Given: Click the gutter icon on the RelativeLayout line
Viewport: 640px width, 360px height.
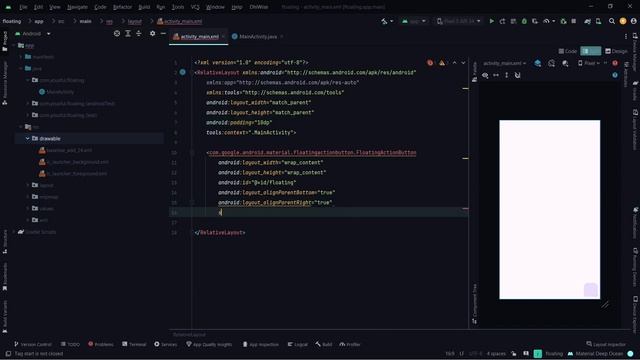Looking at the screenshot, I should [x=182, y=72].
